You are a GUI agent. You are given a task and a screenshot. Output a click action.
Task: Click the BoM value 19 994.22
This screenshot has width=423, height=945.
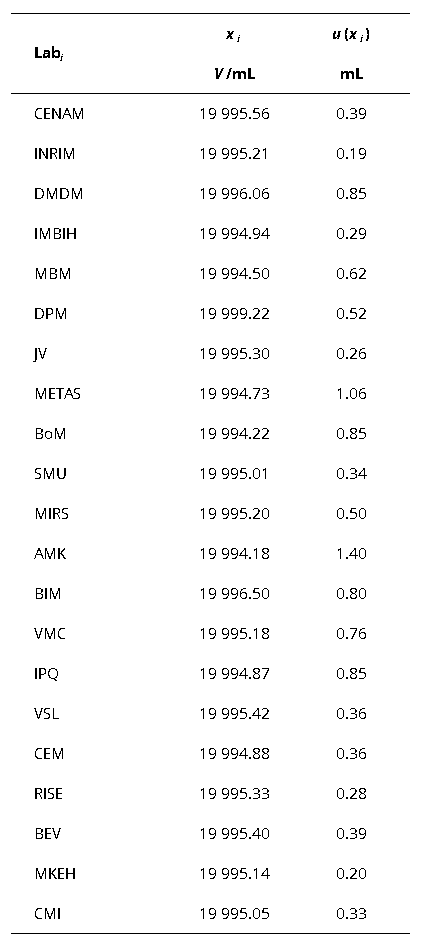coord(234,434)
